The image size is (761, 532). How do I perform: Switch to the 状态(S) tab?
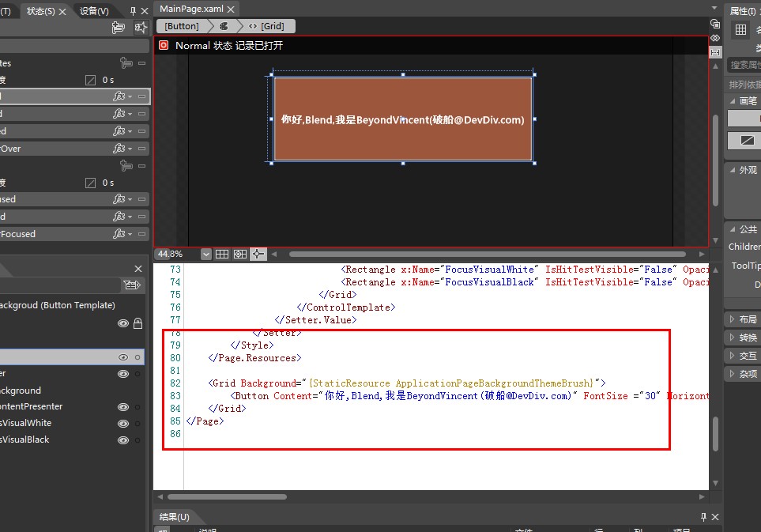click(41, 11)
